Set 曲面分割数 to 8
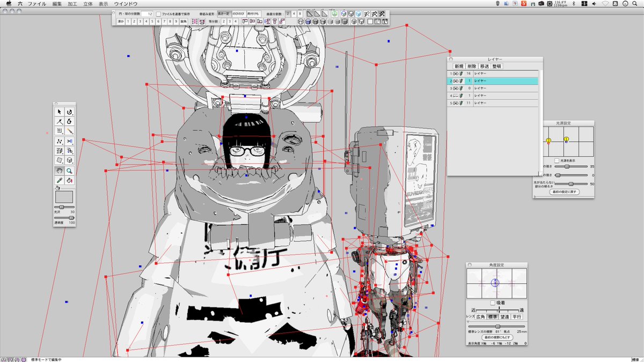Image resolution: width=644 pixels, height=362 pixels. [x=301, y=13]
